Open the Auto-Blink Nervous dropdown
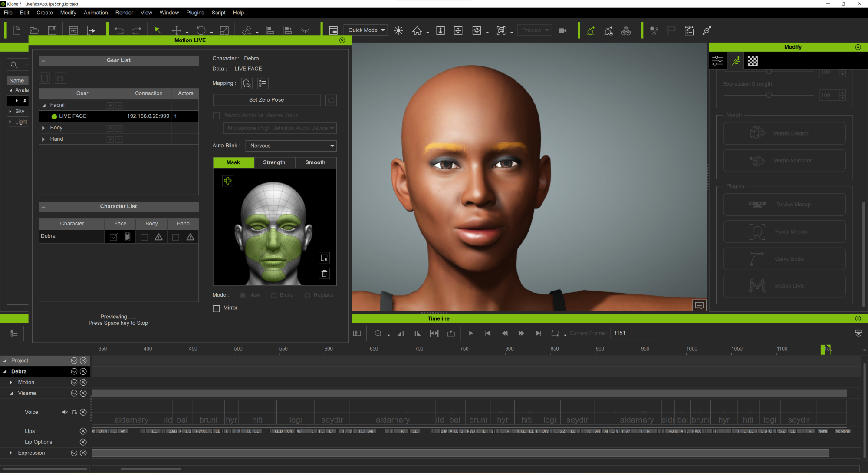Screen dimensions: 868x473 coord(291,146)
